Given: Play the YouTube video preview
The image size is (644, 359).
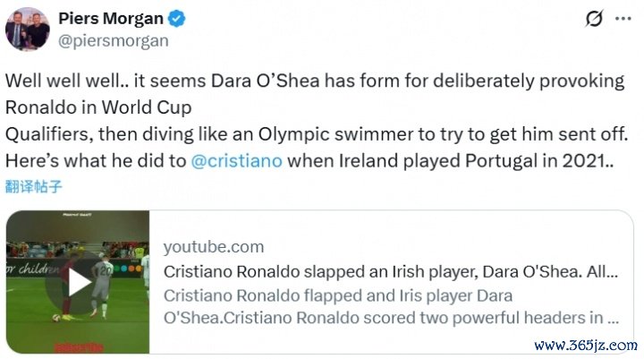Looking at the screenshot, I should (78, 283).
